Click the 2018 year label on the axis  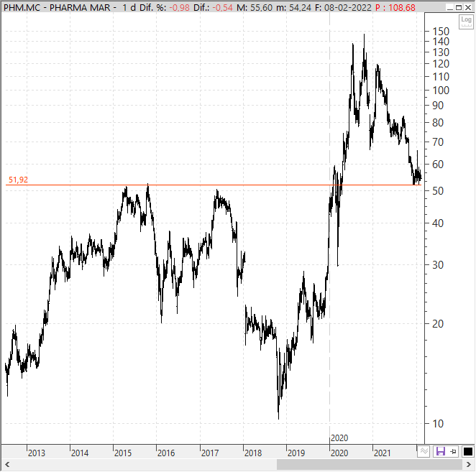point(253,453)
